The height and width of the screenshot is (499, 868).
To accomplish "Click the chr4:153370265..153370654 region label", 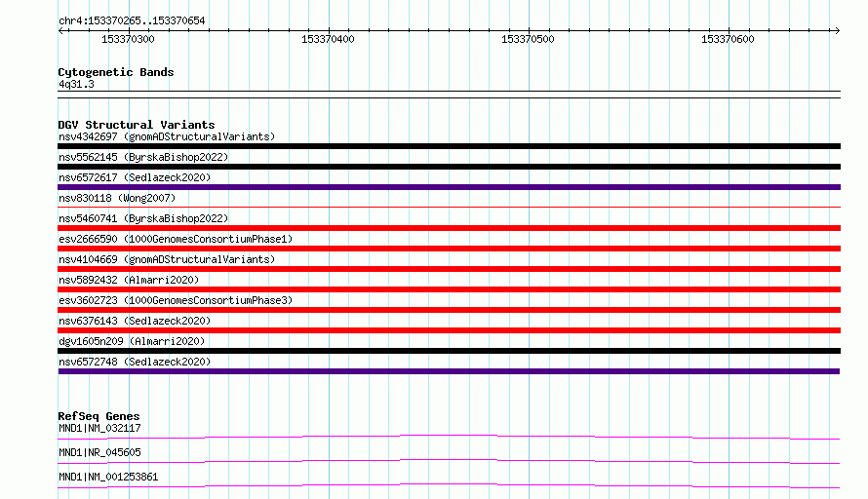I will [132, 20].
